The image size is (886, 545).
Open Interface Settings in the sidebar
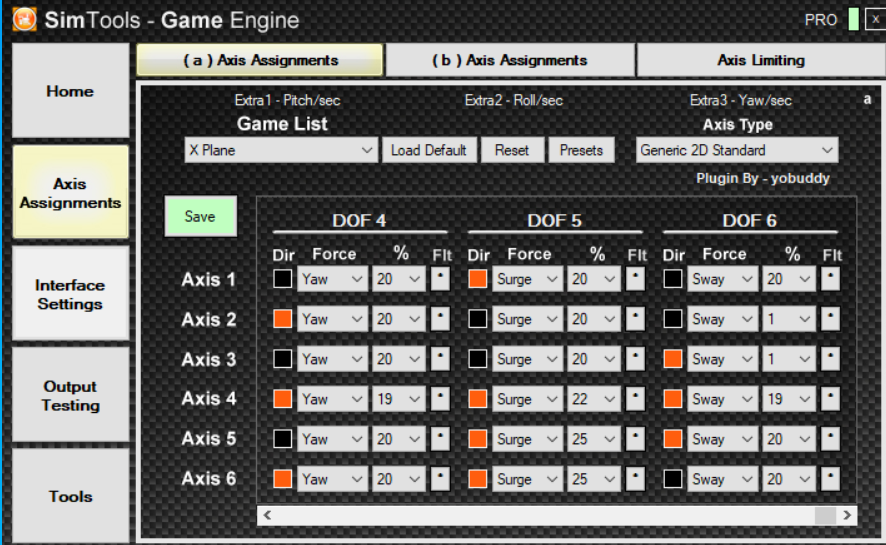tap(71, 294)
